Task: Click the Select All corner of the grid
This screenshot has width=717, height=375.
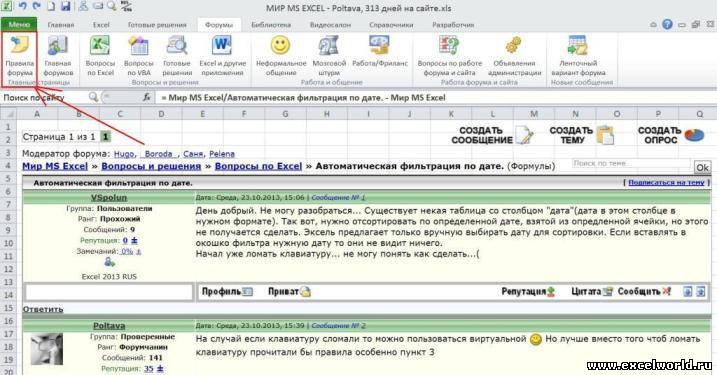Action: [8, 113]
